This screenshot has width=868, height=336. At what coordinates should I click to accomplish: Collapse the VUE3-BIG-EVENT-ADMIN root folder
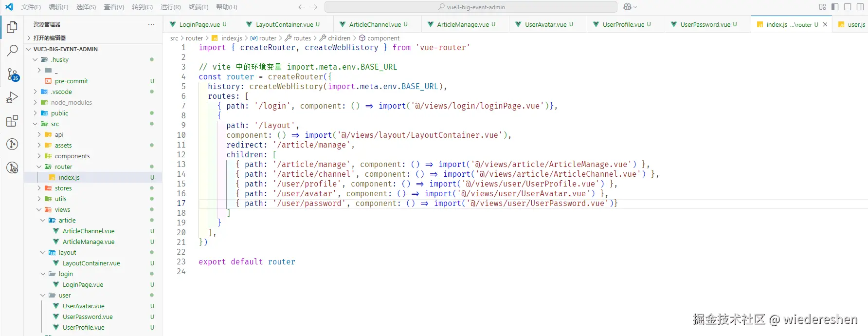point(92,49)
